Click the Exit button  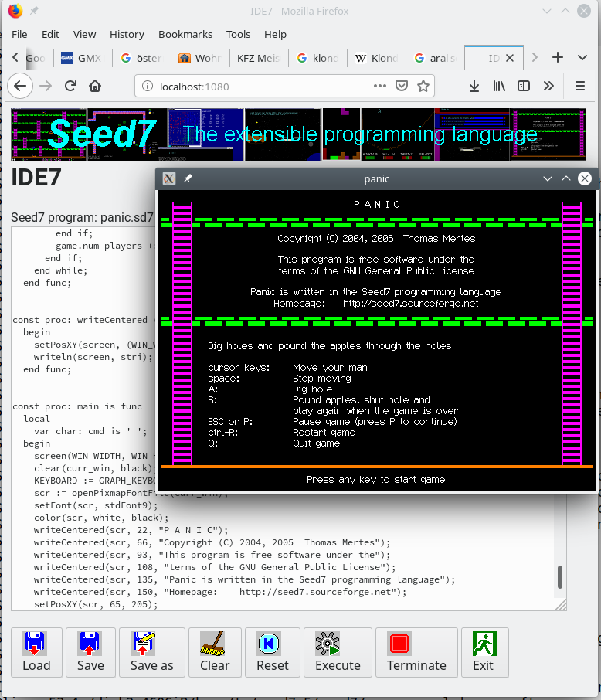tap(484, 652)
